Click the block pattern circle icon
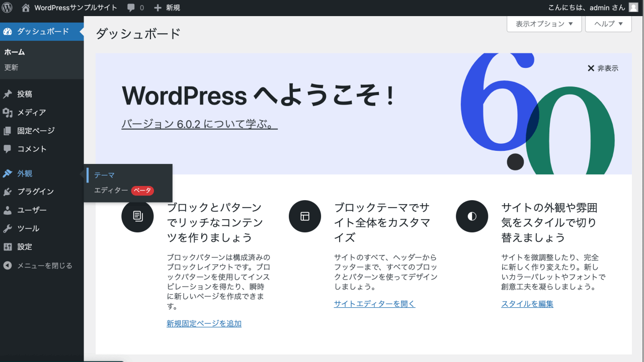Viewport: 644px width, 362px height. (137, 216)
